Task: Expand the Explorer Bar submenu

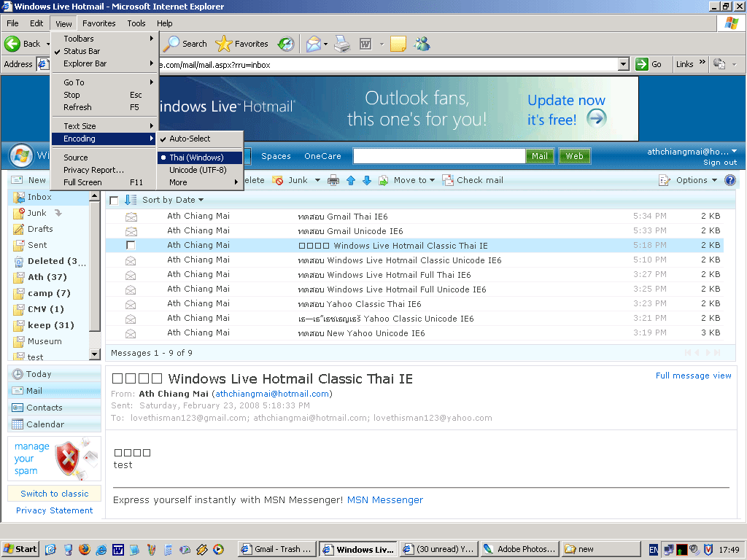Action: [x=104, y=63]
